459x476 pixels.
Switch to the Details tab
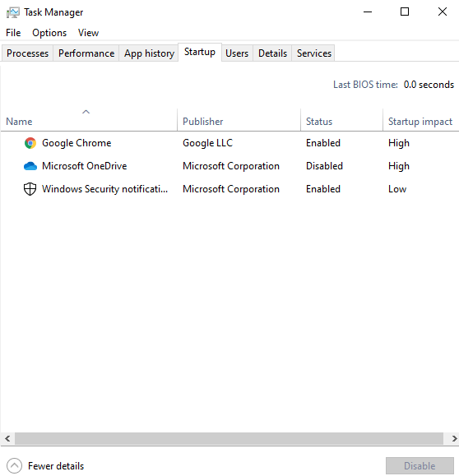point(272,53)
